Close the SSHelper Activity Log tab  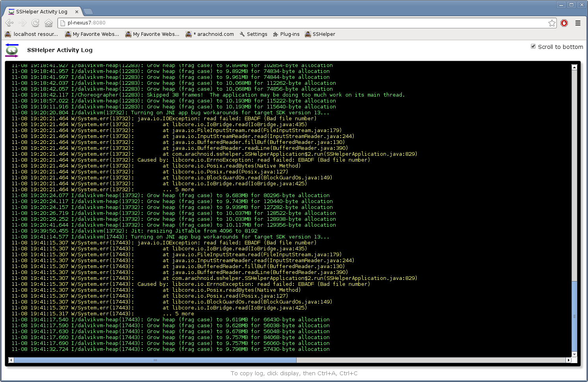coord(77,12)
